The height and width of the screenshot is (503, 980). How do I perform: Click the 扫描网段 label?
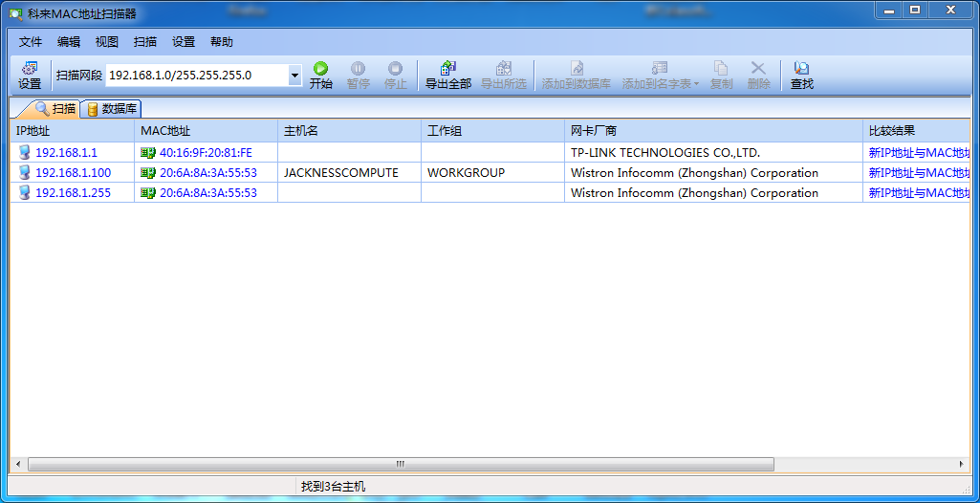click(x=78, y=76)
